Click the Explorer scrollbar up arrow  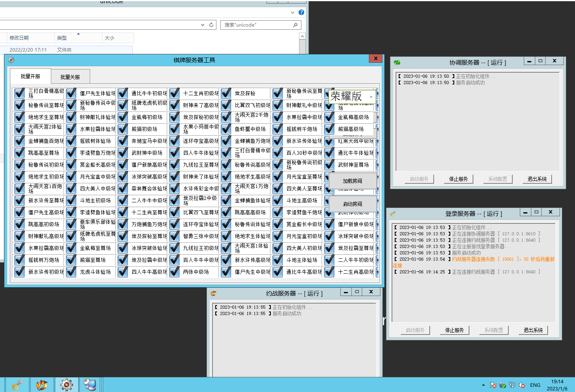point(302,37)
